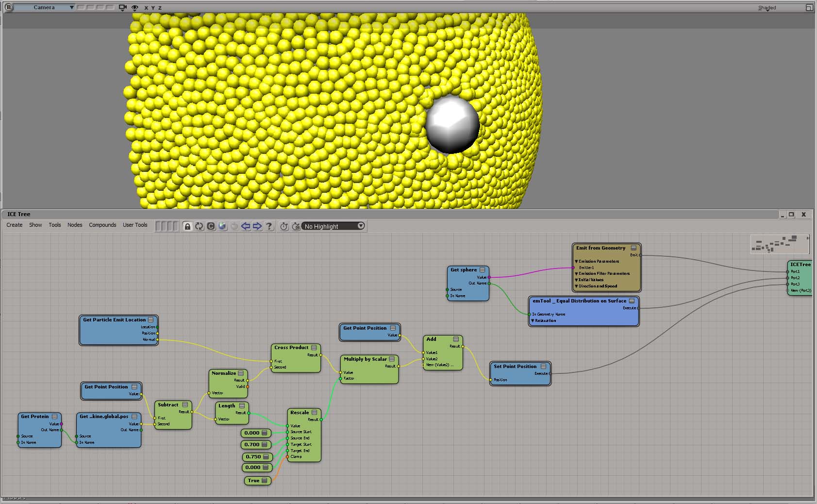Toggle the eye visibility icon in viewport
The height and width of the screenshot is (504, 817).
point(135,8)
